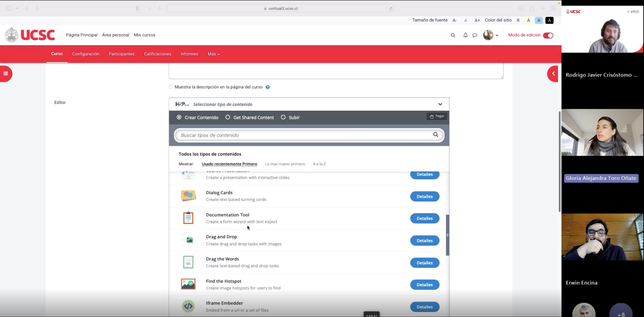
Task: Select the Crear Contenido radio option
Action: [179, 117]
